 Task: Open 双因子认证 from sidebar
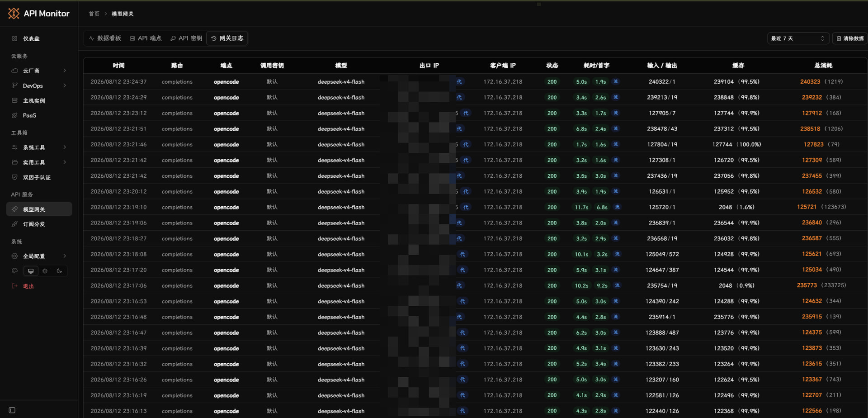tap(37, 177)
